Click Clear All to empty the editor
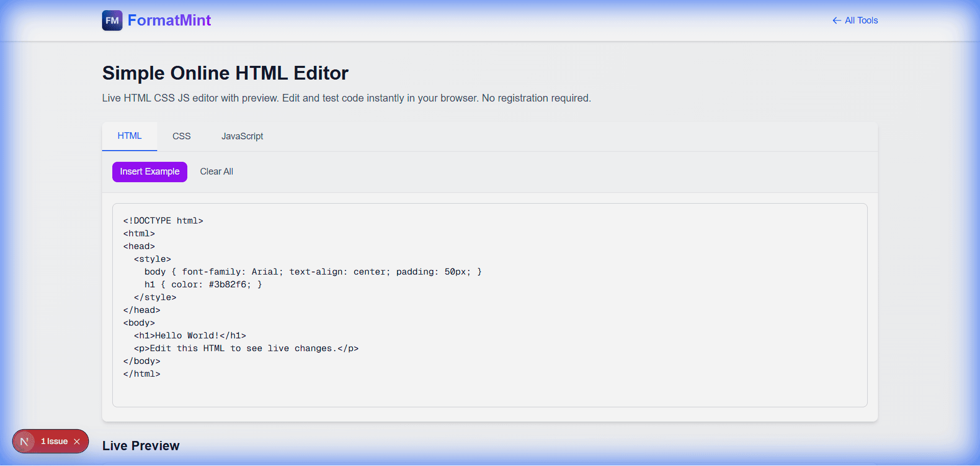Screen dimensions: 980x466 [216, 171]
